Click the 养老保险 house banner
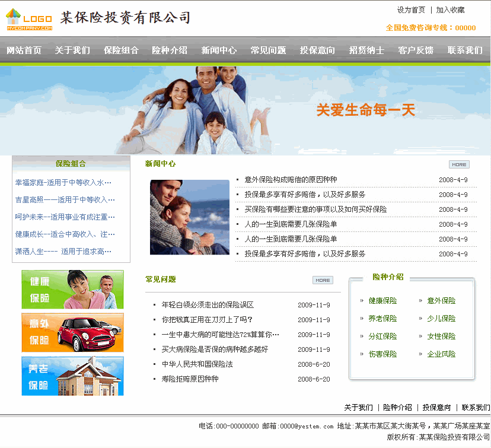 tap(73, 376)
